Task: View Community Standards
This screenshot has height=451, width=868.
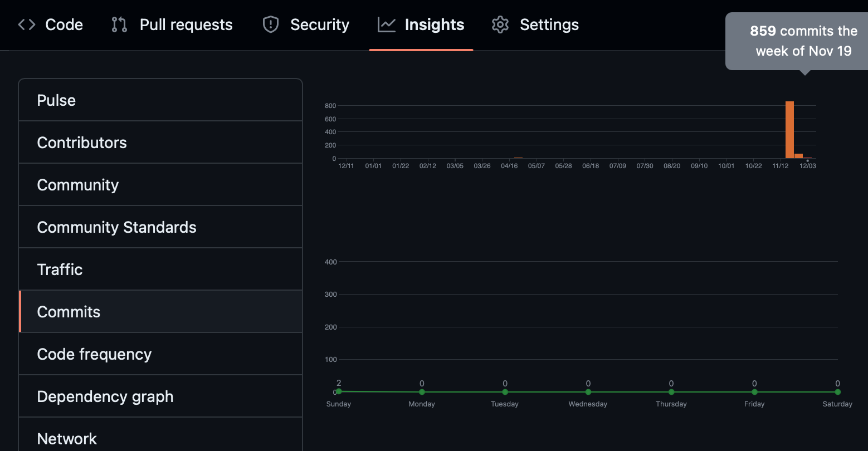Action: click(116, 227)
